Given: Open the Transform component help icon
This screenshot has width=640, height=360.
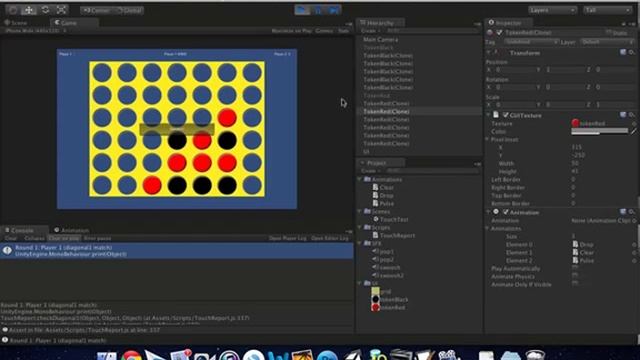Looking at the screenshot, I should pyautogui.click(x=623, y=53).
